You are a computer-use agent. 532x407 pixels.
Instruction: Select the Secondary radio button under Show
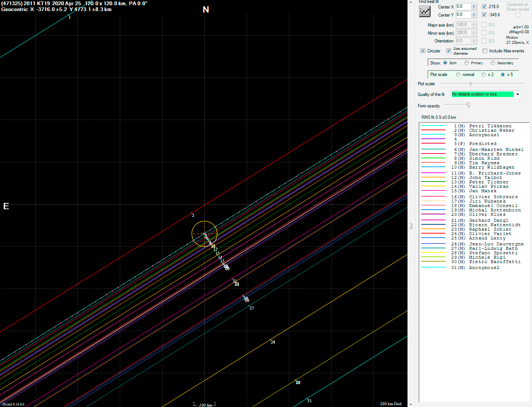(493, 63)
